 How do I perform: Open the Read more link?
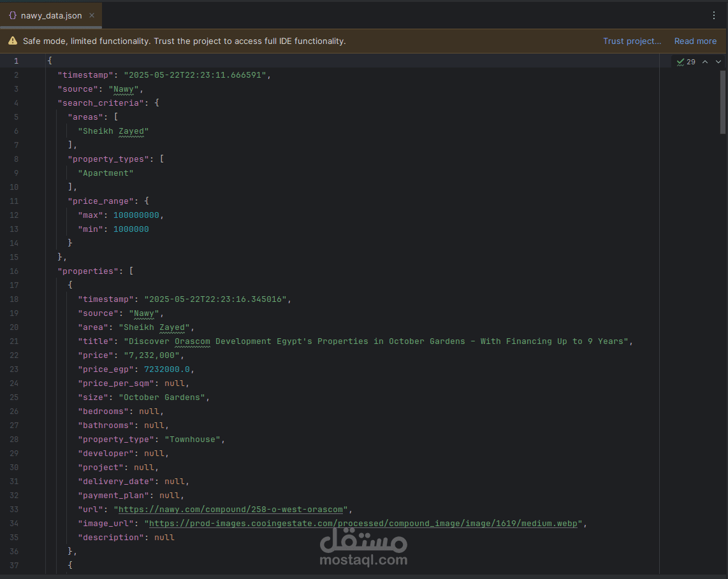695,41
